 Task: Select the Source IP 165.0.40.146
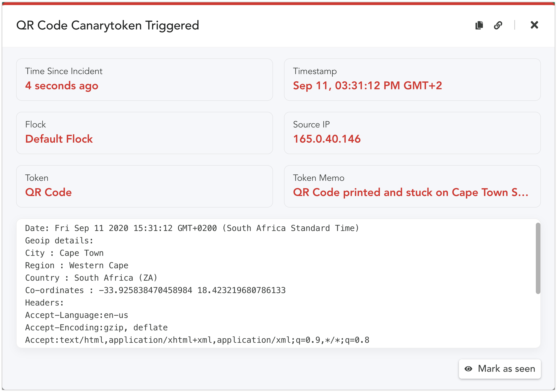pos(327,139)
